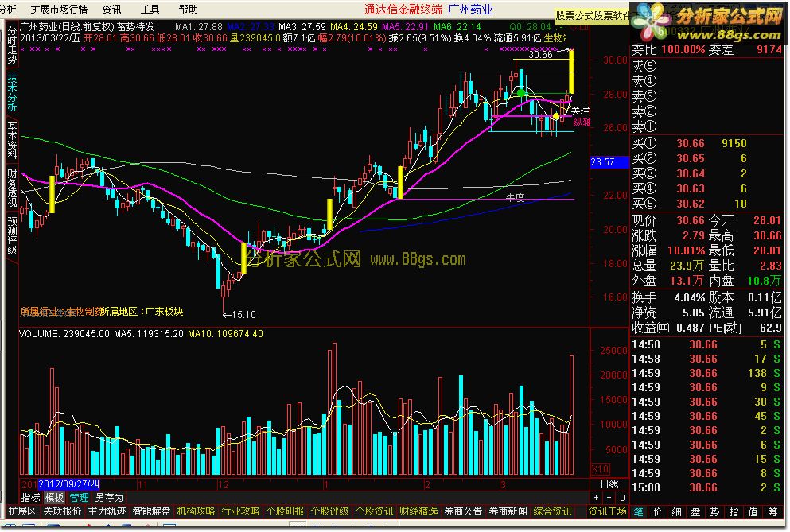Image resolution: width=790 pixels, height=532 pixels.
Task: Click the 通达信金融终端 title text
Action: click(x=403, y=9)
